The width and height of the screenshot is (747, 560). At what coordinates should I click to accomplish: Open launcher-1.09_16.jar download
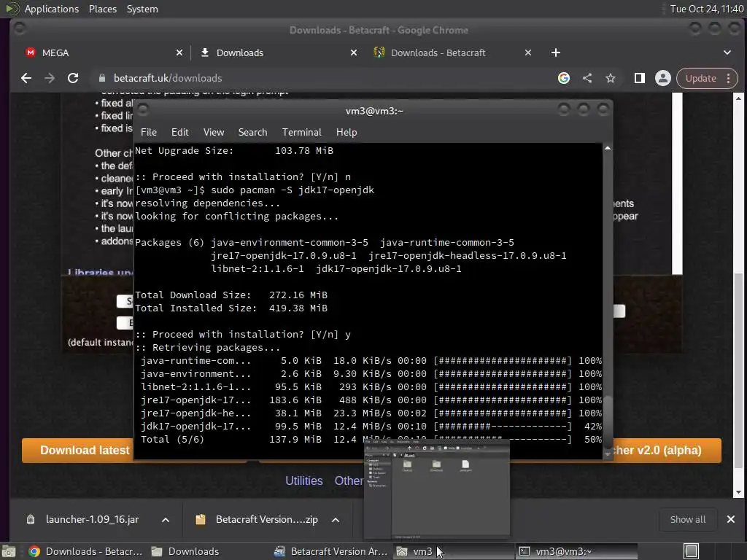click(92, 519)
